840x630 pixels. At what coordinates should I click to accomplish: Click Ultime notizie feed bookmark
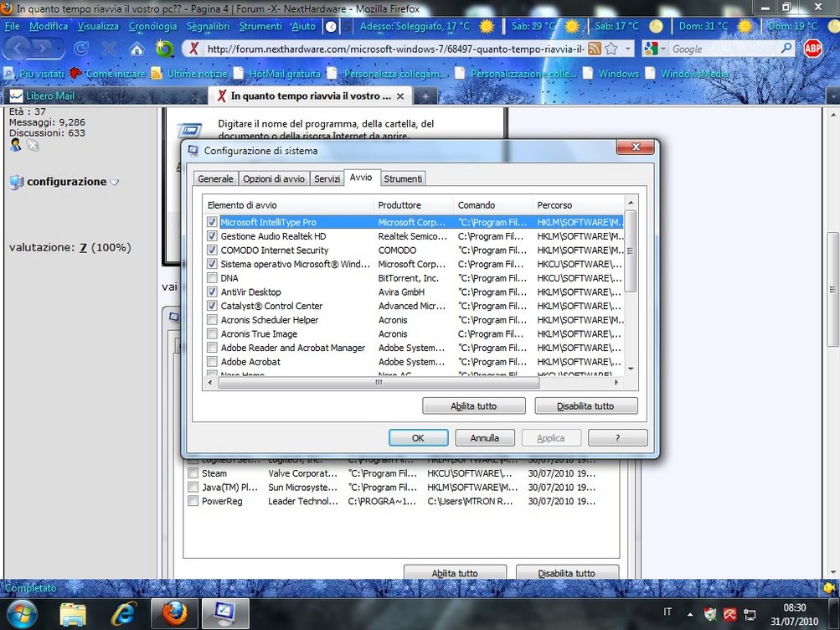tap(189, 74)
